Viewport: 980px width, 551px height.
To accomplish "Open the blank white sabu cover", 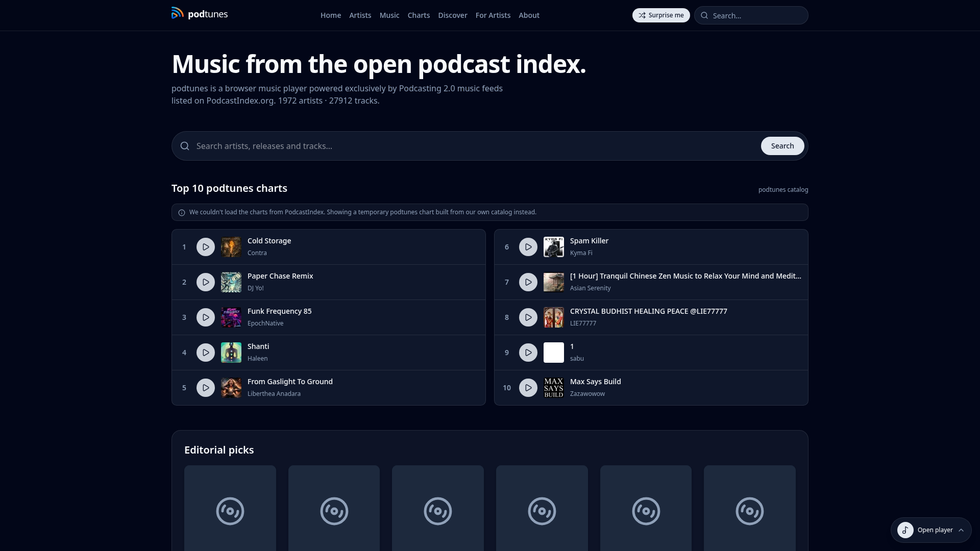I will coord(554,353).
